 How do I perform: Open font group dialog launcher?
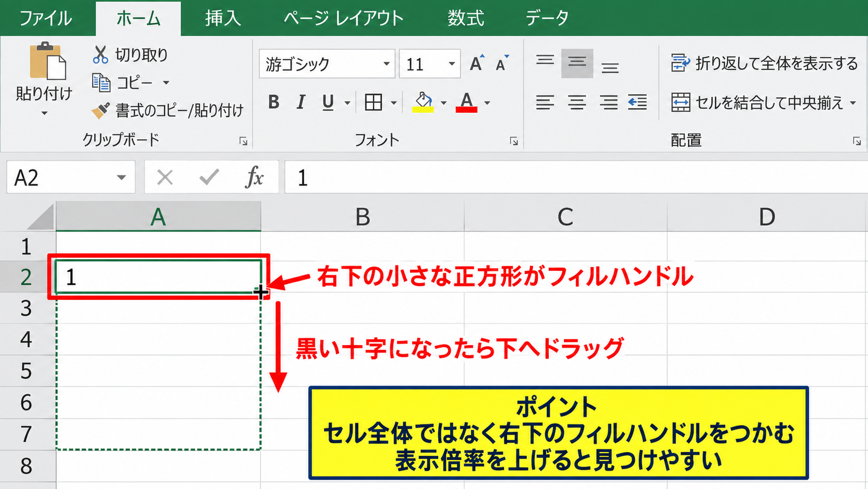[x=514, y=141]
